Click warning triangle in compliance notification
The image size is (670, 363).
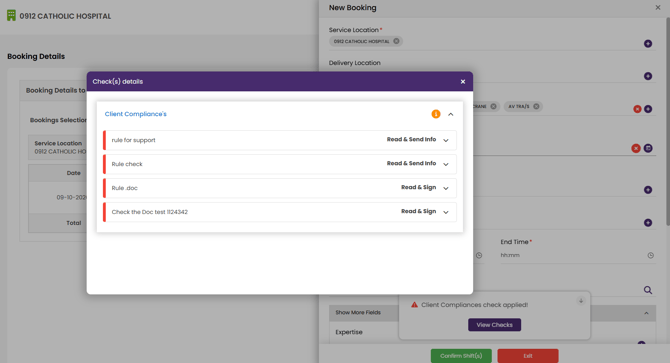[414, 305]
